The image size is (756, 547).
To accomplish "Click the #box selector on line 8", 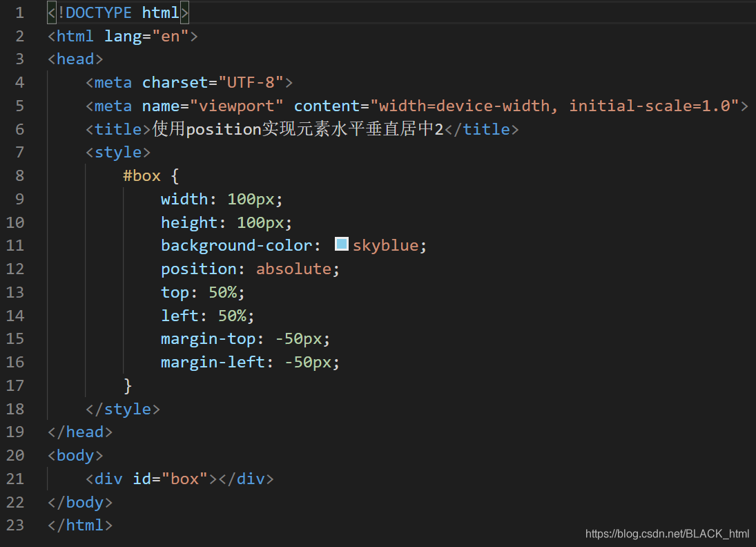I will 142,175.
